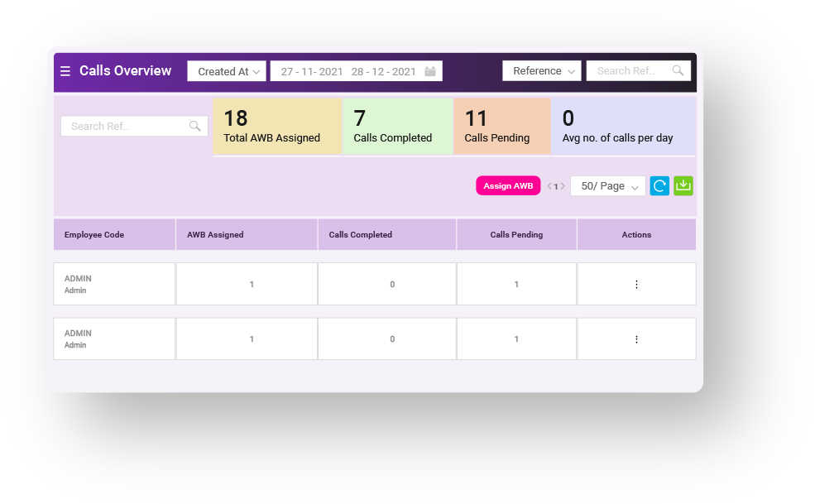Open the hamburger menu beside Calls Overview

65,71
